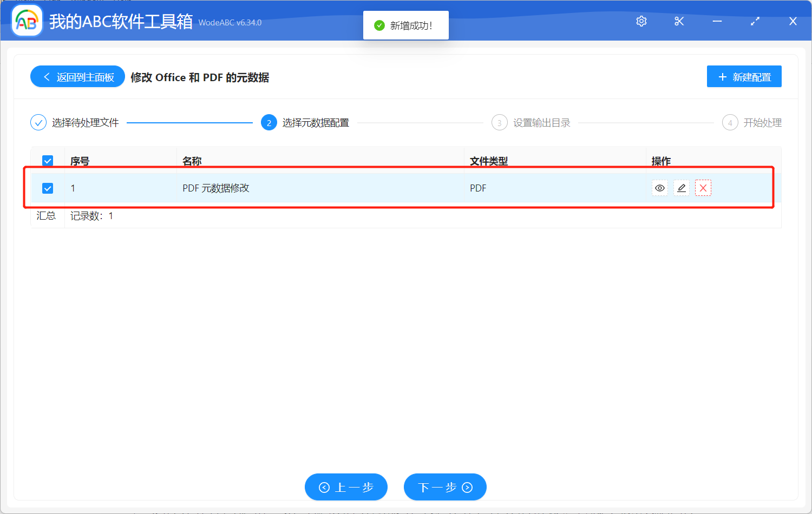Click the 新建配置 button
Viewport: 812px width, 514px height.
(744, 76)
